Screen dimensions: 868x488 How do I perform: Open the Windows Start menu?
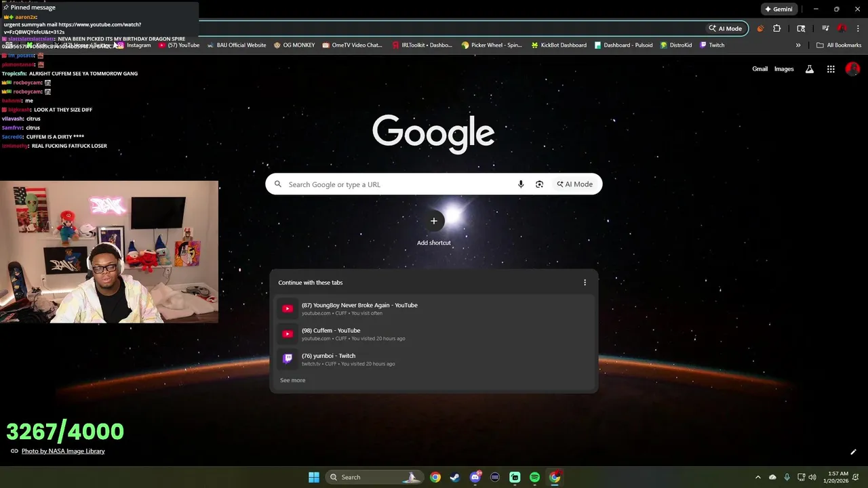314,477
